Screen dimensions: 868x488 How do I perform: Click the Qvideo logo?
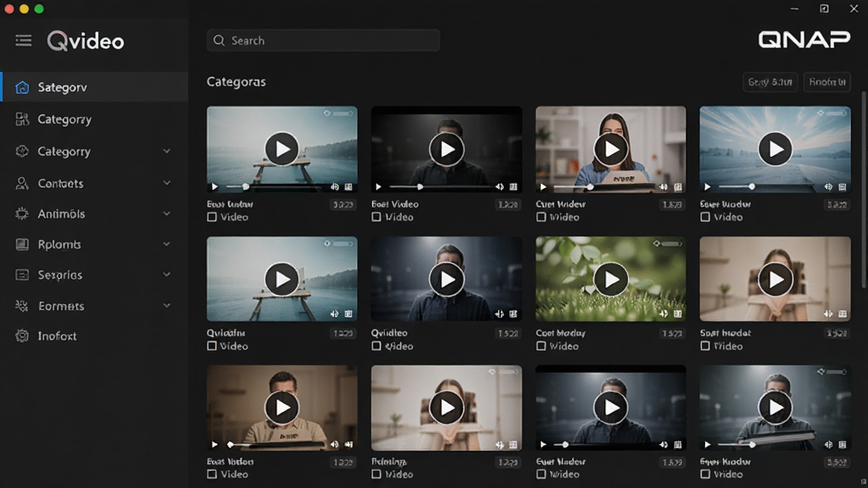[86, 41]
